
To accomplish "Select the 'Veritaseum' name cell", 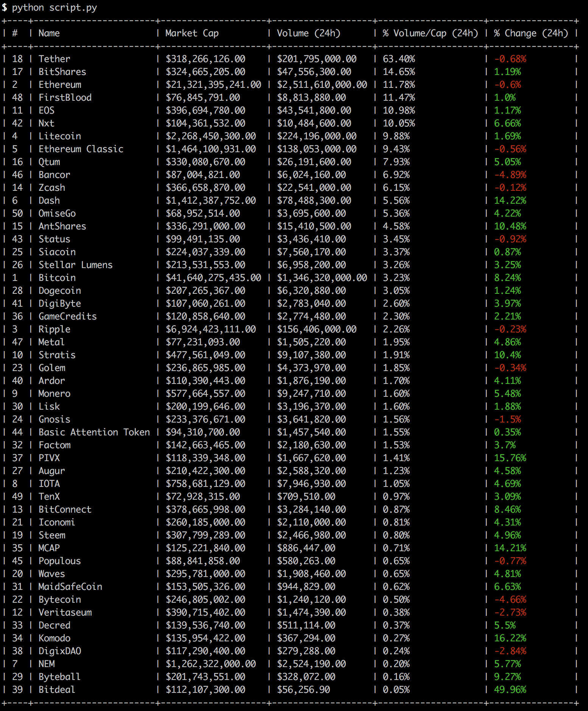I will tap(65, 613).
